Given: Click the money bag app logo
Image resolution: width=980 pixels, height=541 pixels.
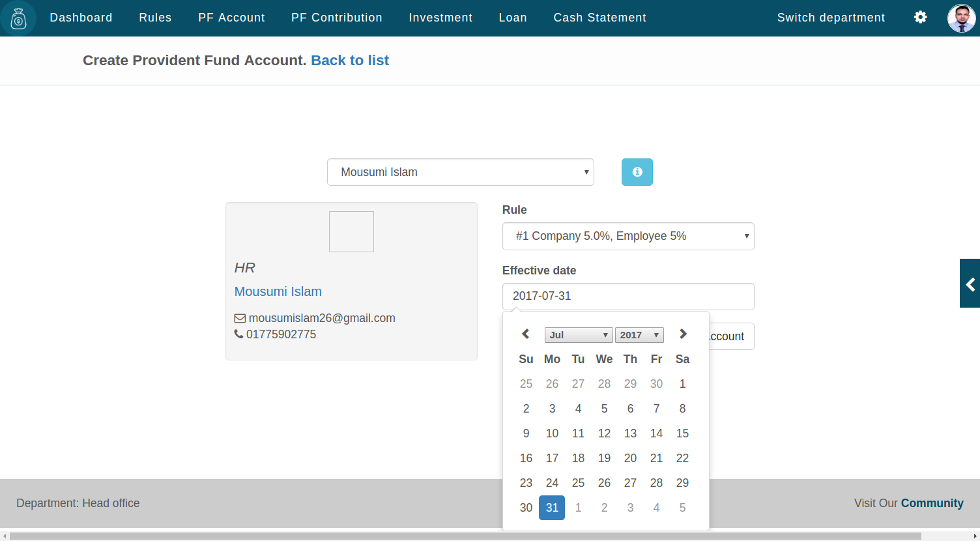Looking at the screenshot, I should coord(18,18).
